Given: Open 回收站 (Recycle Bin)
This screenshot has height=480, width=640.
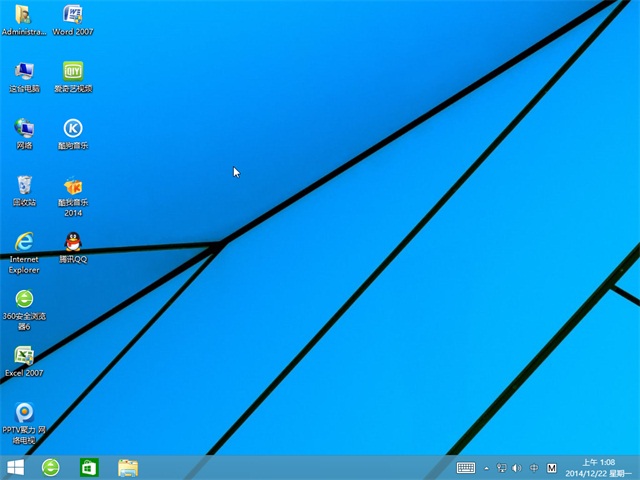Looking at the screenshot, I should 24,185.
